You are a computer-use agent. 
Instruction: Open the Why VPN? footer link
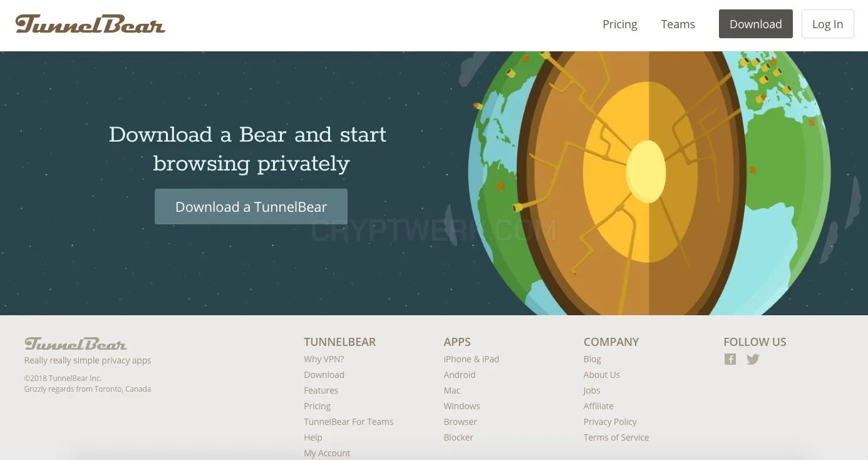click(x=324, y=359)
